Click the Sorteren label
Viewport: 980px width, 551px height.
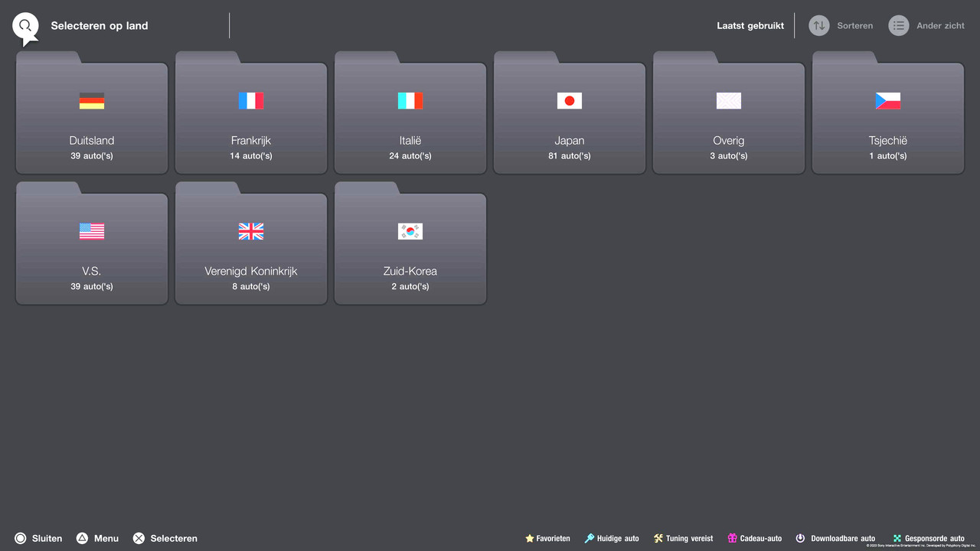click(x=855, y=26)
